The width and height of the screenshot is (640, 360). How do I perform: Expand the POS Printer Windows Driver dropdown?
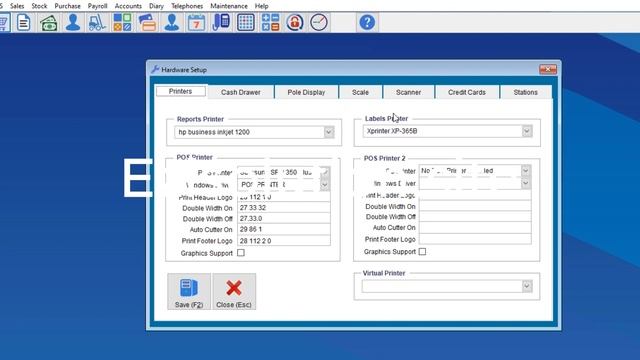[324, 185]
